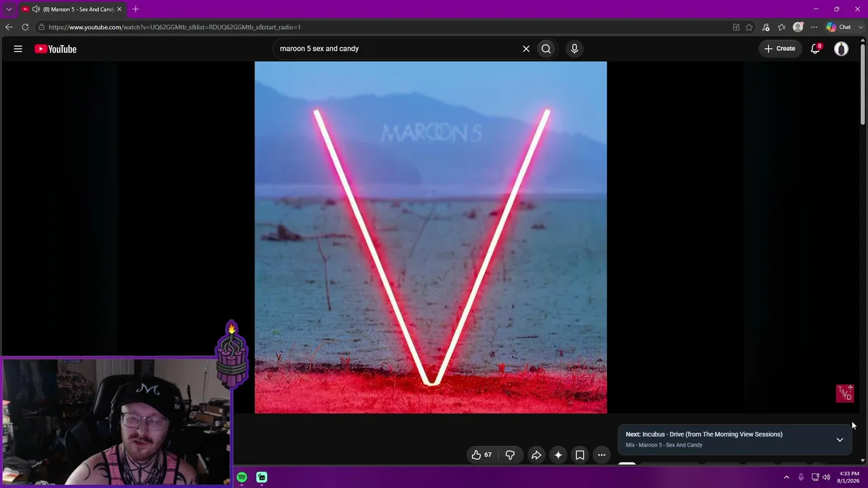Clear the YouTube search query
868x488 pixels.
click(x=526, y=49)
